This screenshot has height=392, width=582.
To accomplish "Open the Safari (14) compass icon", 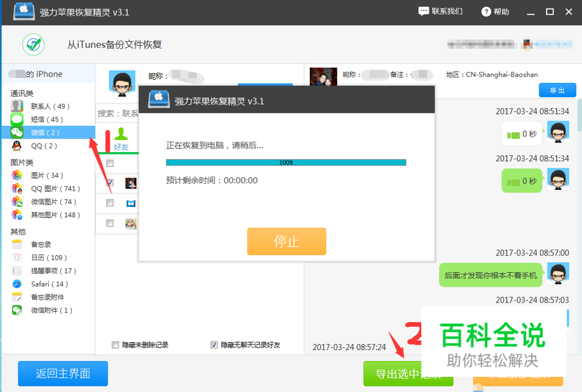I will tap(16, 284).
